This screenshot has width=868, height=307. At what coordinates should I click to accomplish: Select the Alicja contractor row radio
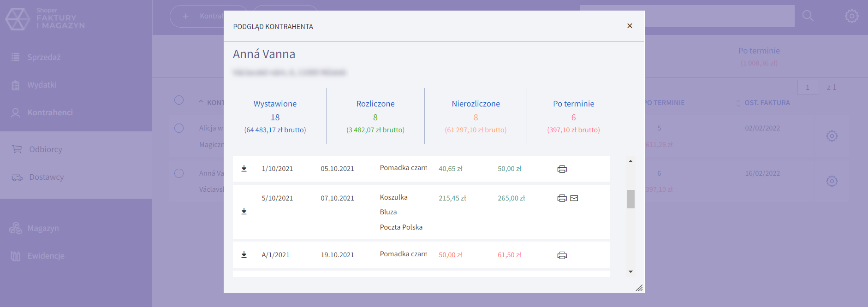pos(179,128)
